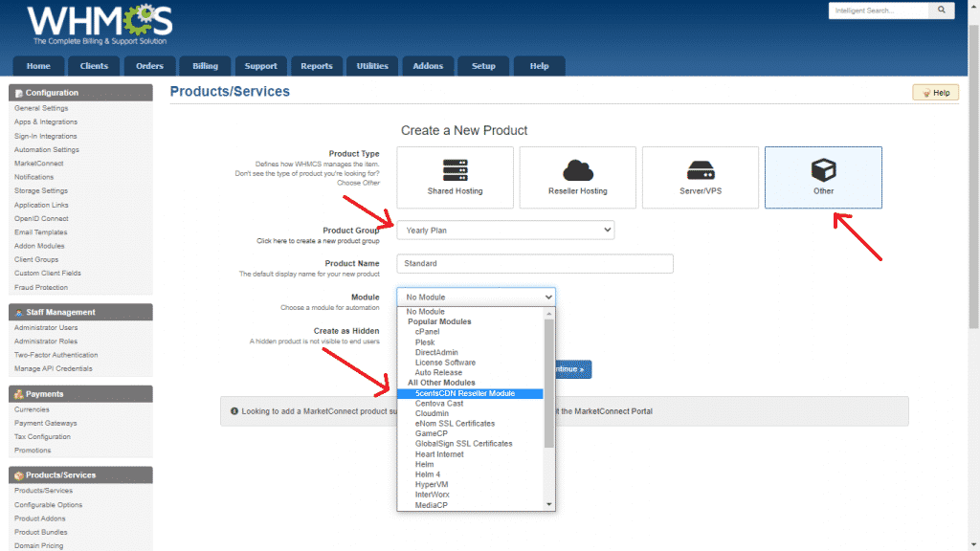Open the Setup menu tab
The image size is (980, 551).
(x=483, y=66)
